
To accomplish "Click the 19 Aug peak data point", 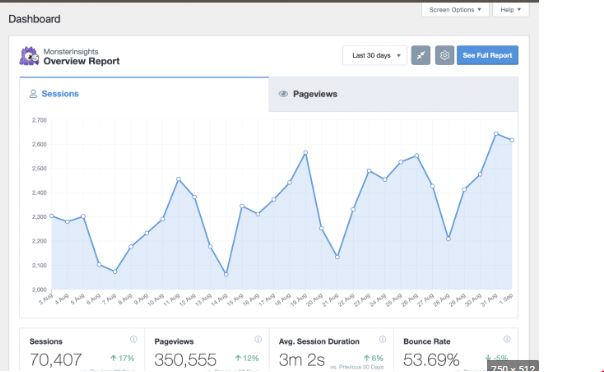I will (305, 153).
